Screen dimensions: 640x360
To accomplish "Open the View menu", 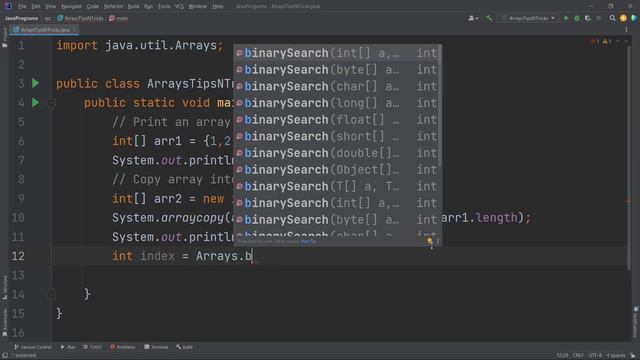I will (50, 7).
